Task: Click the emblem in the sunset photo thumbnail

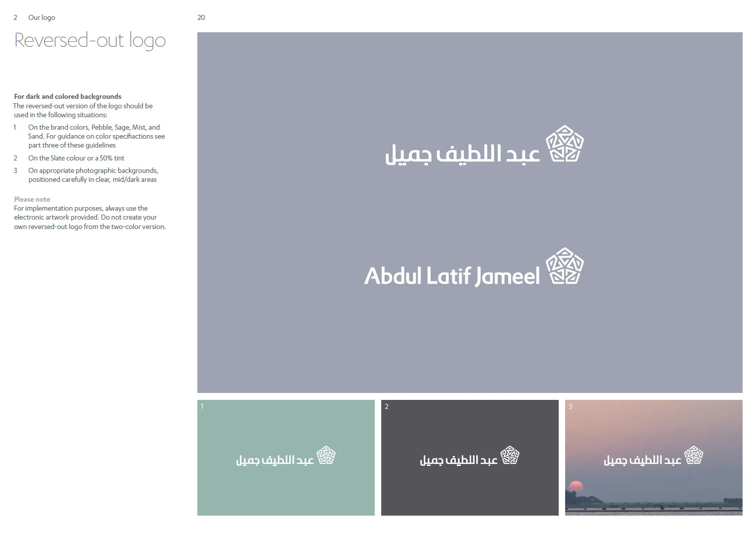Action: (x=693, y=455)
